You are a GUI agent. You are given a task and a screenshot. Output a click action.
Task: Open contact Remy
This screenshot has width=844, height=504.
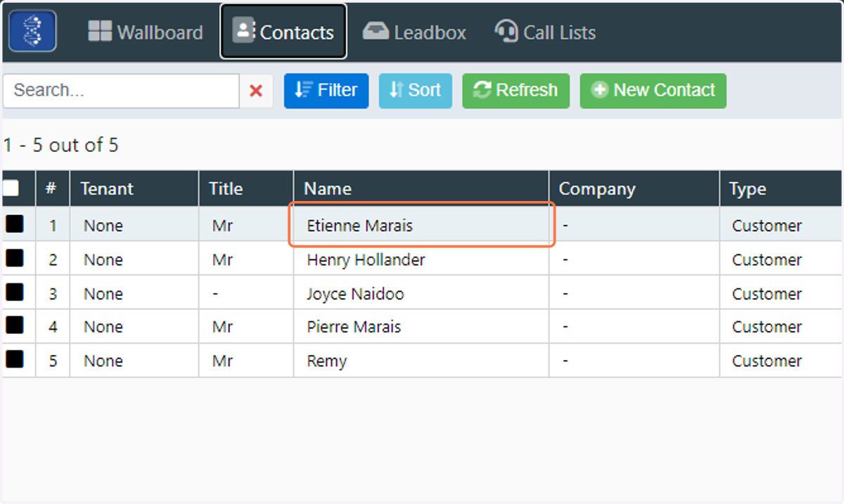tap(327, 361)
